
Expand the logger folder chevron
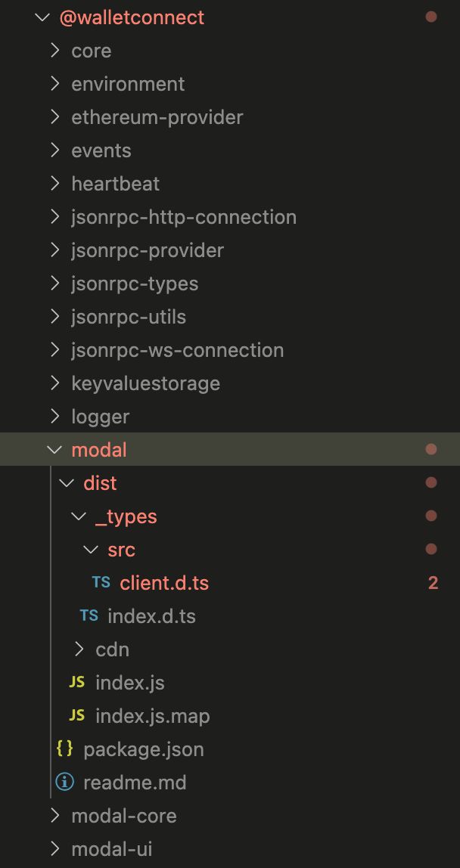54,417
